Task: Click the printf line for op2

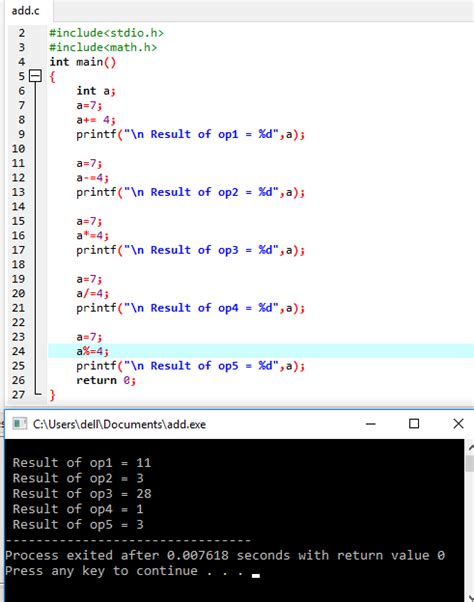Action: tap(190, 192)
